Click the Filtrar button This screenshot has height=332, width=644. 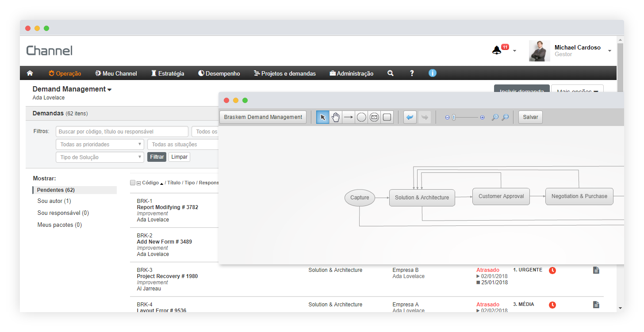tap(157, 157)
